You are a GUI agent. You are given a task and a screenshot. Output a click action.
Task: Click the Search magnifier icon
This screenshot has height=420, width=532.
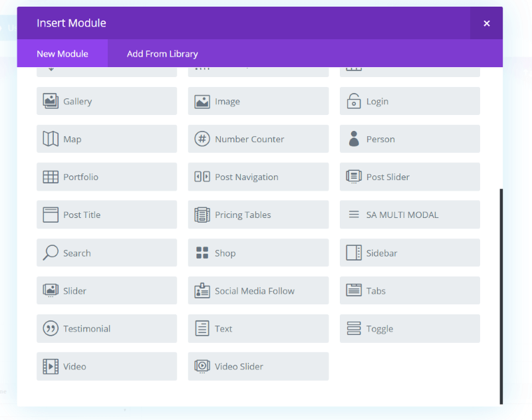(51, 253)
